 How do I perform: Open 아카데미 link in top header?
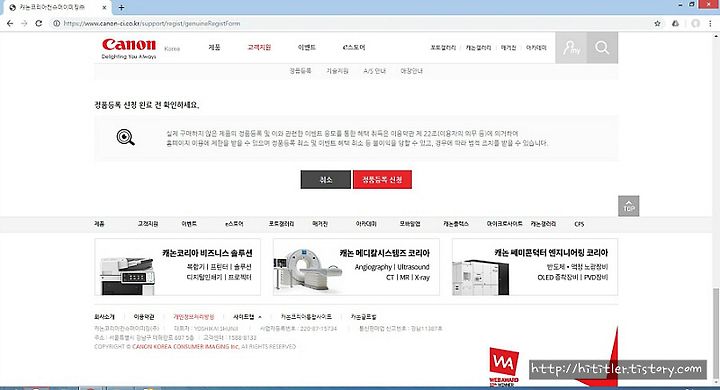[x=536, y=48]
